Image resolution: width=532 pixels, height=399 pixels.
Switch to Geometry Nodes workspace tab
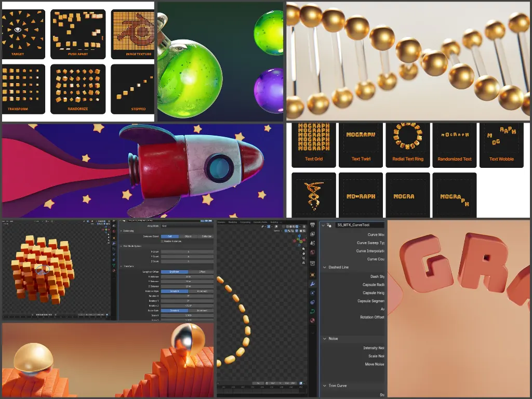pos(260,222)
